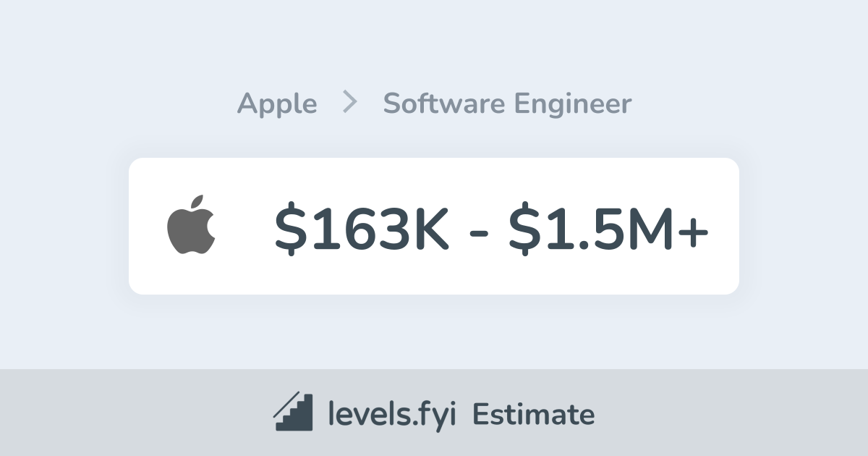Open the Apple breadcrumb link
The image size is (868, 456).
pos(277,105)
